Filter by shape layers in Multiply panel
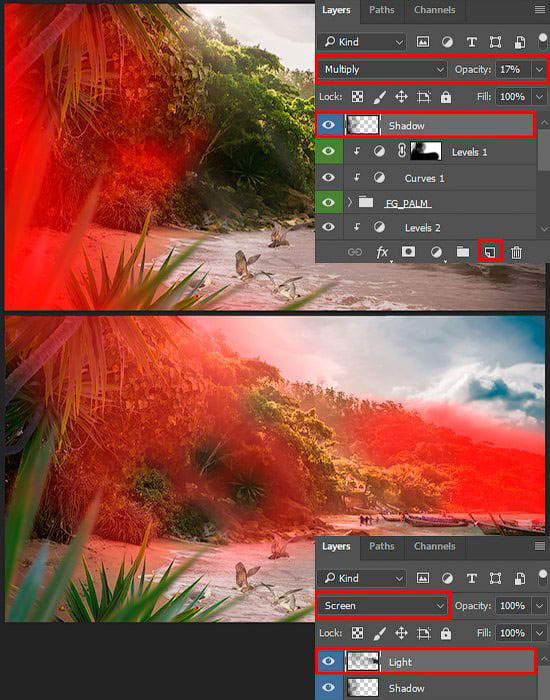The image size is (550, 700). tap(496, 42)
